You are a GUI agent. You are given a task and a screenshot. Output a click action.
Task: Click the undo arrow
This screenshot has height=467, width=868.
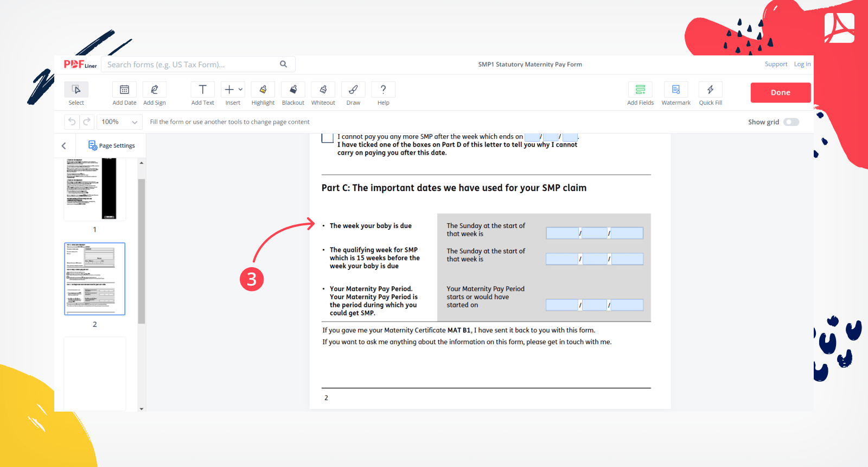click(x=72, y=122)
